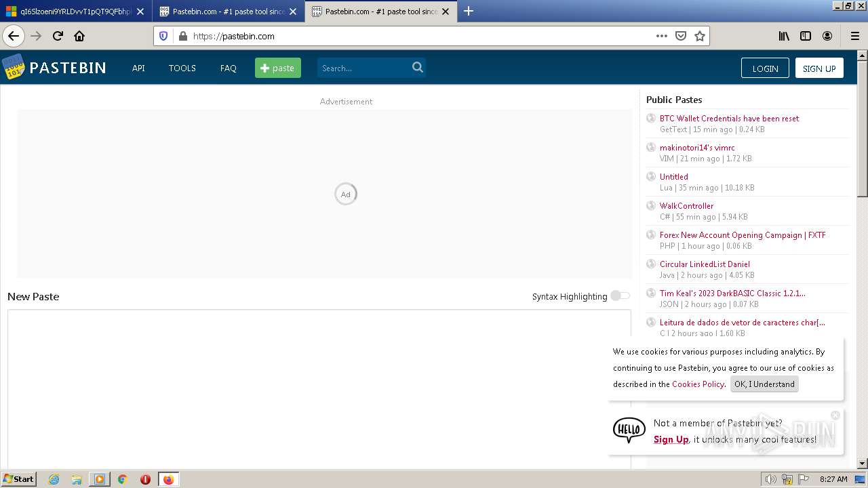The width and height of the screenshot is (868, 488).
Task: Open the browser home page icon
Action: (79, 36)
